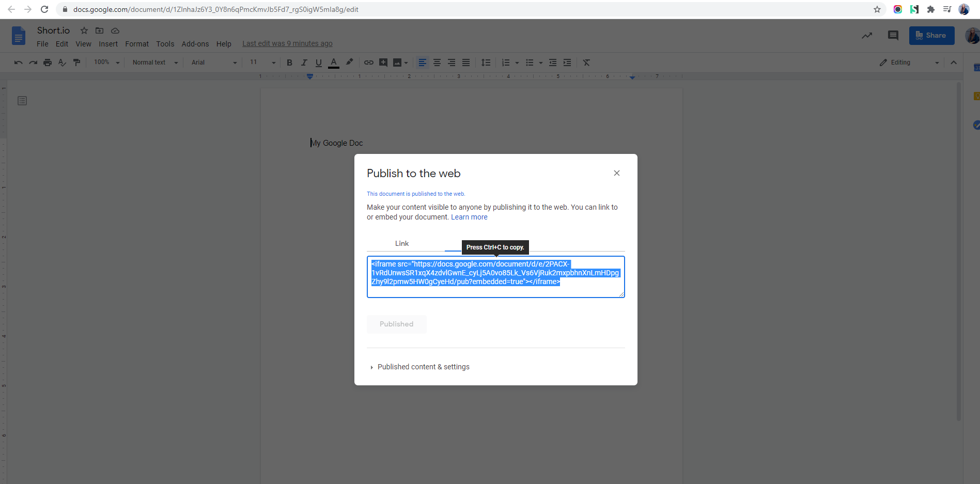Viewport: 980px width, 484px height.
Task: Toggle bold formatting
Action: 289,63
